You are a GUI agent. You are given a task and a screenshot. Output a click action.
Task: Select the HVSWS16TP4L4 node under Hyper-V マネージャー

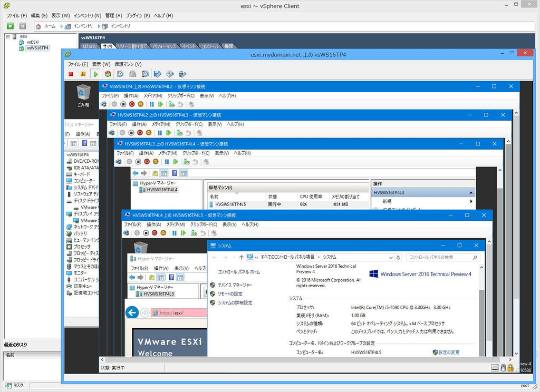click(162, 190)
